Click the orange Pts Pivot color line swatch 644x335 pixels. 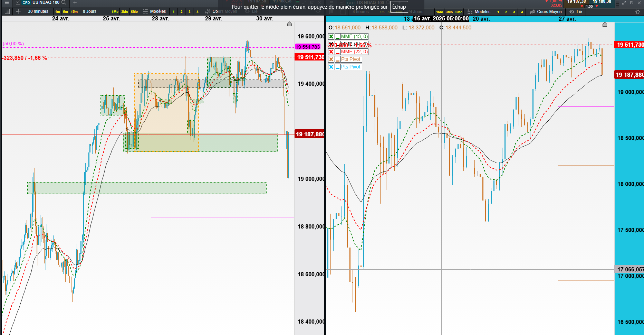(337, 59)
